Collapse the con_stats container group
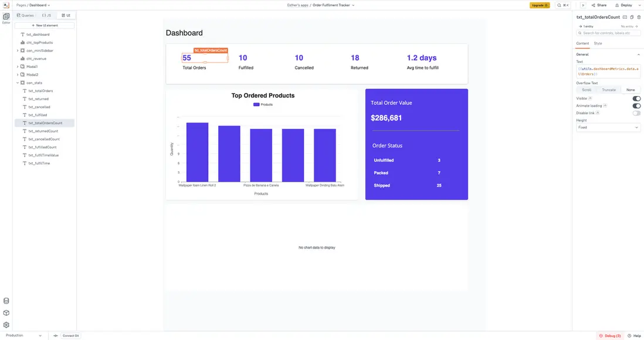Screen dimensions: 644x340 (18, 82)
